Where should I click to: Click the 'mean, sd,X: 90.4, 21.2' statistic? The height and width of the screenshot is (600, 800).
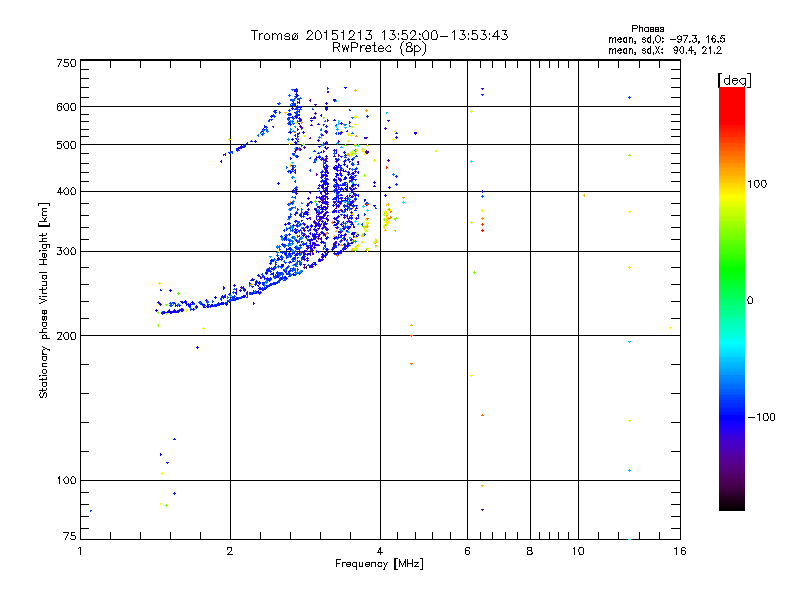point(665,51)
